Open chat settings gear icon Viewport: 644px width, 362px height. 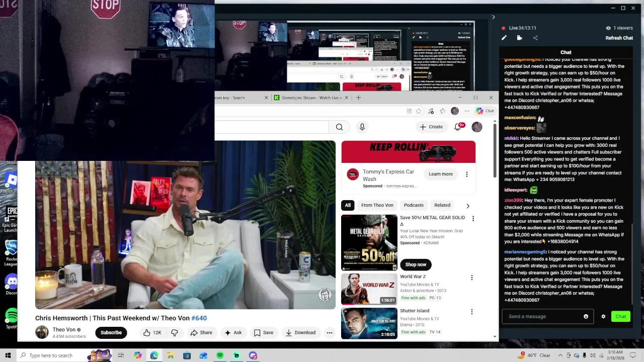(x=603, y=316)
